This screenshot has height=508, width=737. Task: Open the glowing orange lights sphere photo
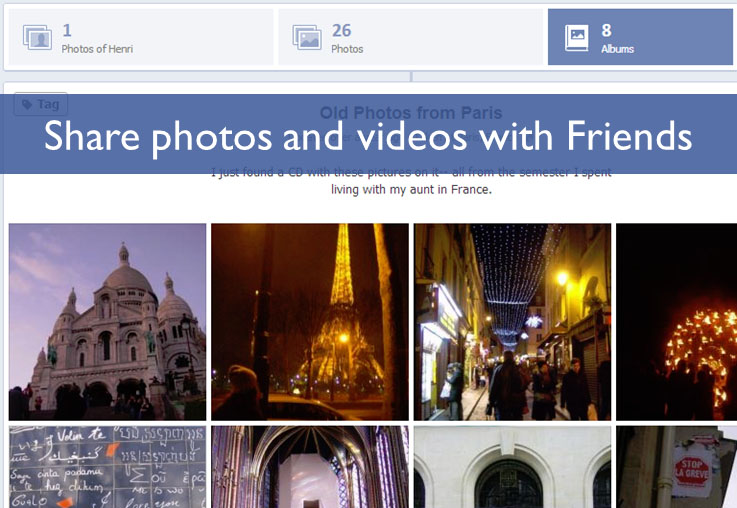677,321
